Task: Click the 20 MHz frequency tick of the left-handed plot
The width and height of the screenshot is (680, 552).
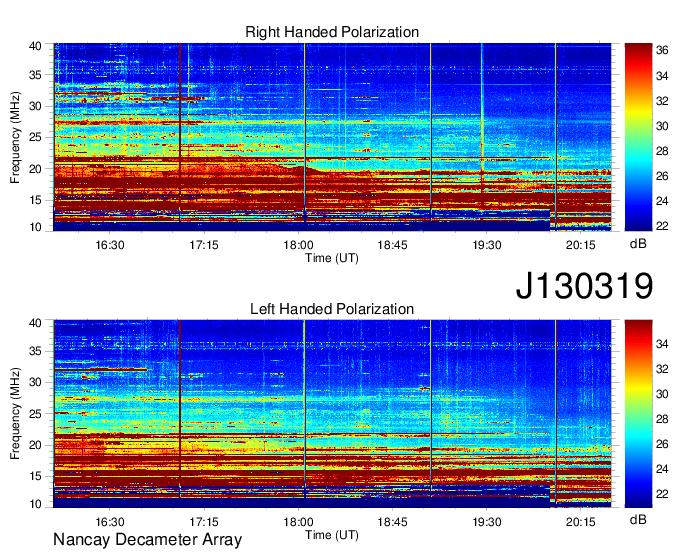Action: [x=35, y=445]
